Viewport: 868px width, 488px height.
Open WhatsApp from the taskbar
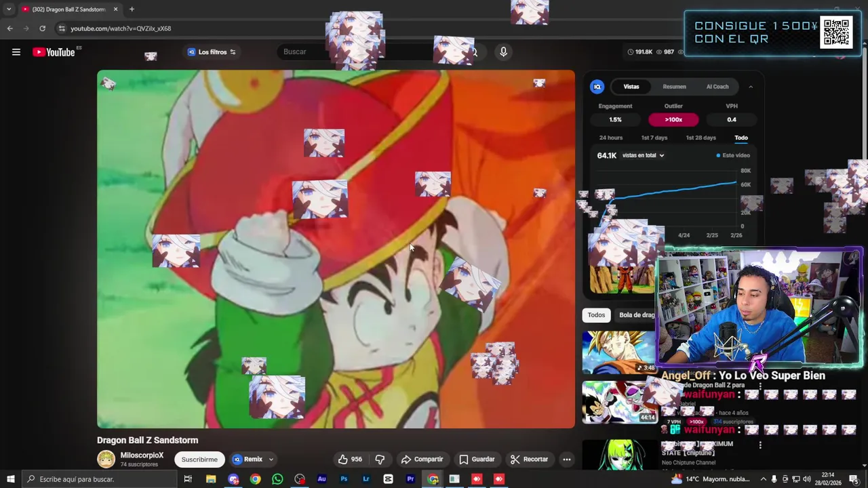(277, 479)
